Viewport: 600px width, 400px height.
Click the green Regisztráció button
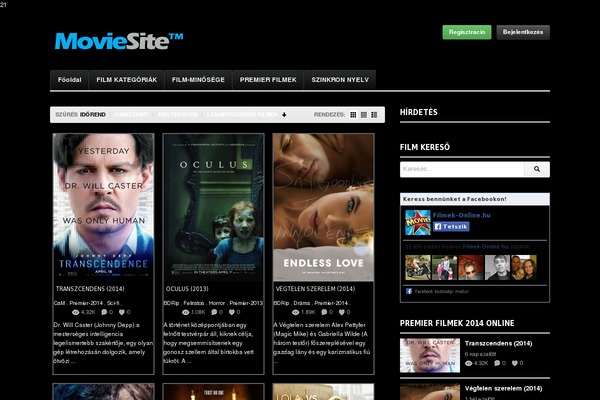coord(467,32)
